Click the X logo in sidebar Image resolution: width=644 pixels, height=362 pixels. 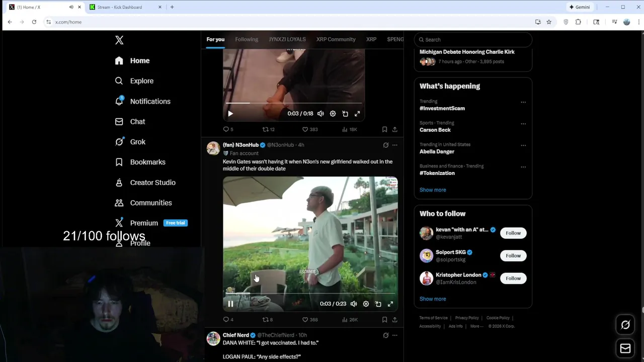(119, 40)
